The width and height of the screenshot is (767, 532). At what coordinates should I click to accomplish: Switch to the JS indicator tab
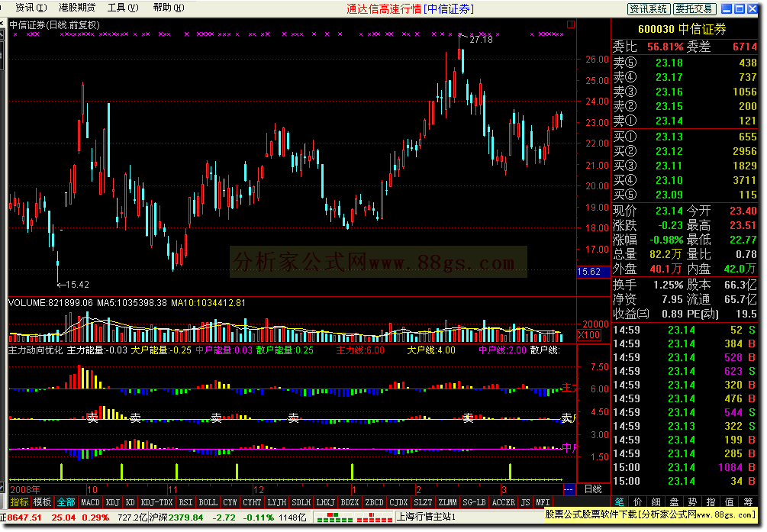tap(526, 502)
